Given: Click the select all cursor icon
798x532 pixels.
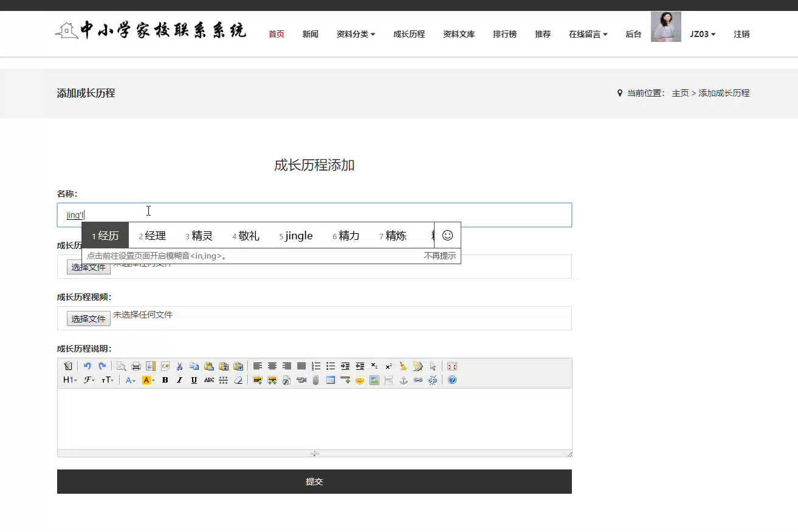Looking at the screenshot, I should (433, 366).
